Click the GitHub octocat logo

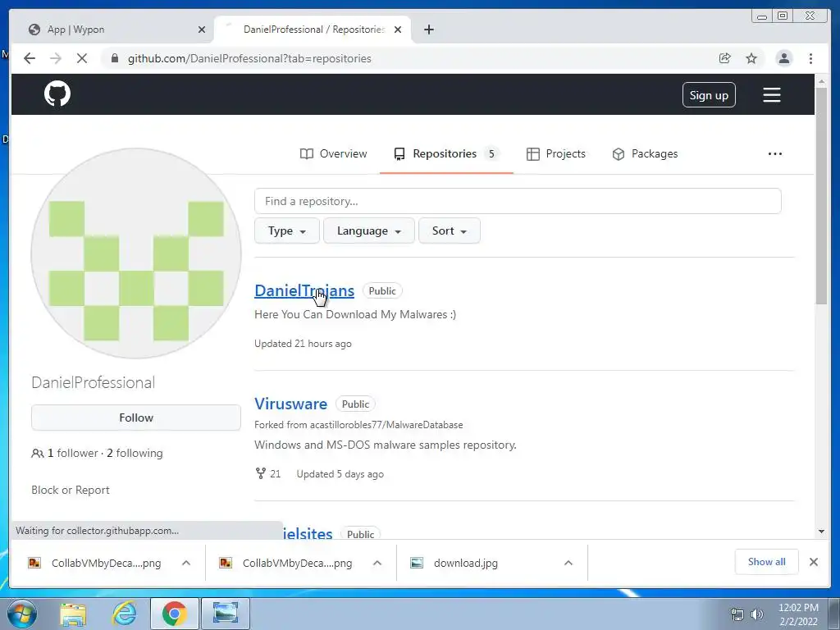pyautogui.click(x=57, y=94)
